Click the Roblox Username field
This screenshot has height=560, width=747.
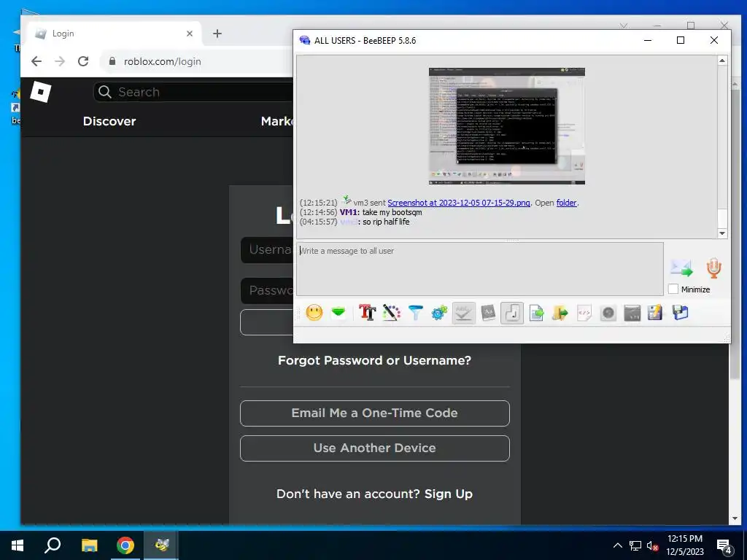(x=267, y=250)
